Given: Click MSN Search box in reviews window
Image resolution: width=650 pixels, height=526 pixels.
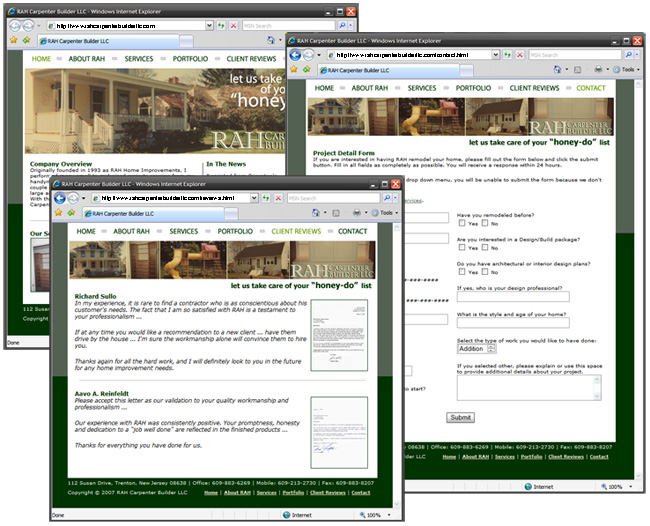Looking at the screenshot, I should click(x=333, y=198).
